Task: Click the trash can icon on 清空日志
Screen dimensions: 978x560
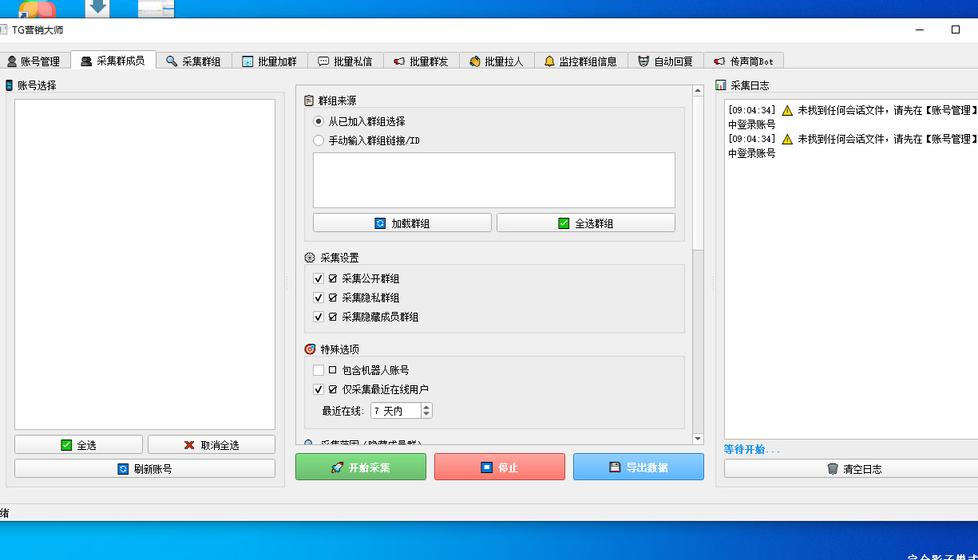Action: 833,469
